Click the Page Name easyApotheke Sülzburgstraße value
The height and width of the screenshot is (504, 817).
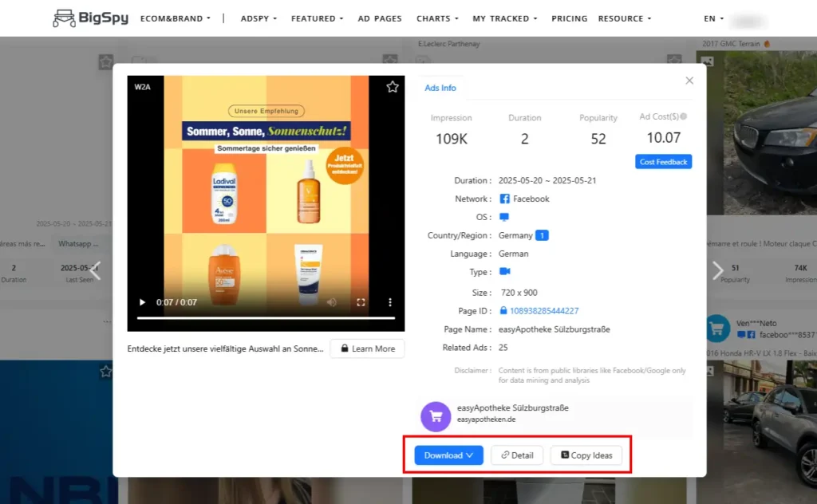554,329
